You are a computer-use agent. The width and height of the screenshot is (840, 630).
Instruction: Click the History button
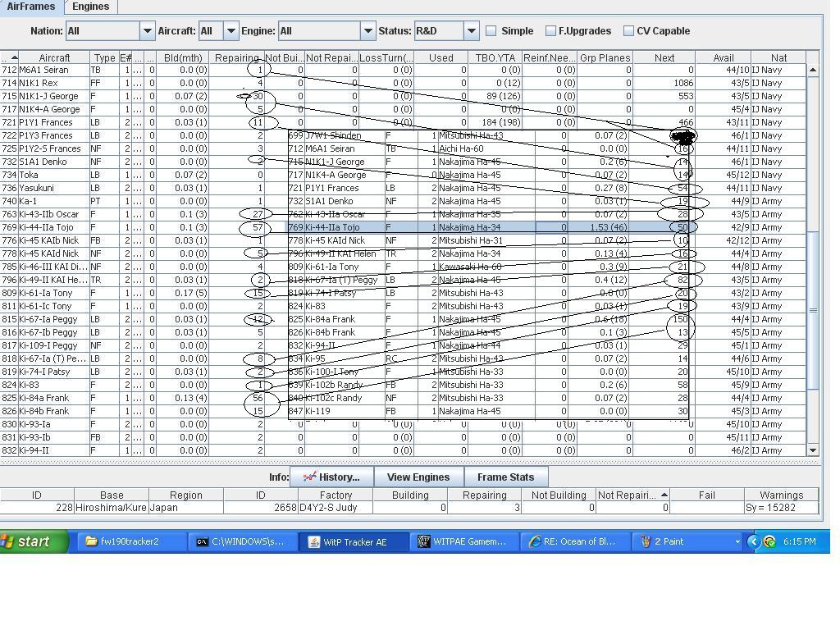tap(331, 477)
